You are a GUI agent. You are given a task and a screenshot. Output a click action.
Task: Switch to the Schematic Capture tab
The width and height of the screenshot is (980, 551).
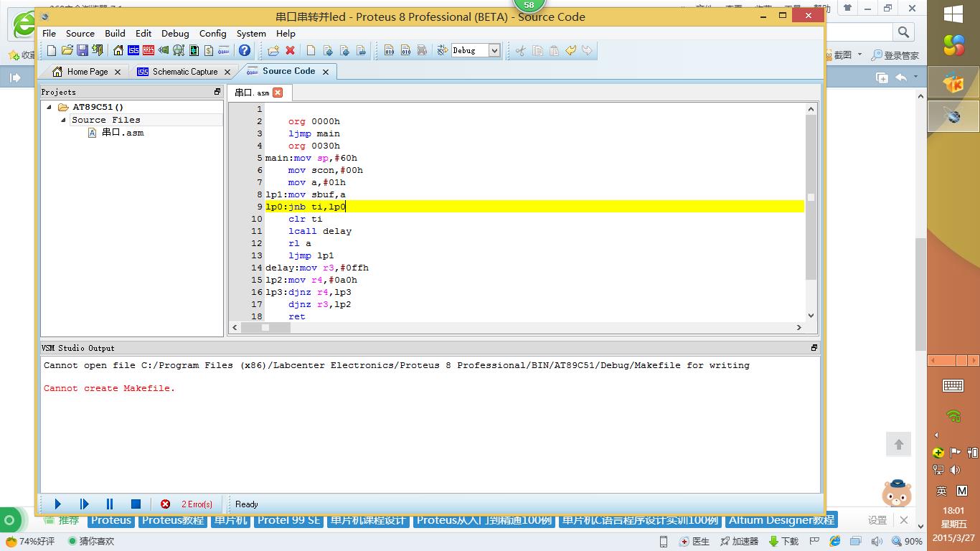coord(184,72)
